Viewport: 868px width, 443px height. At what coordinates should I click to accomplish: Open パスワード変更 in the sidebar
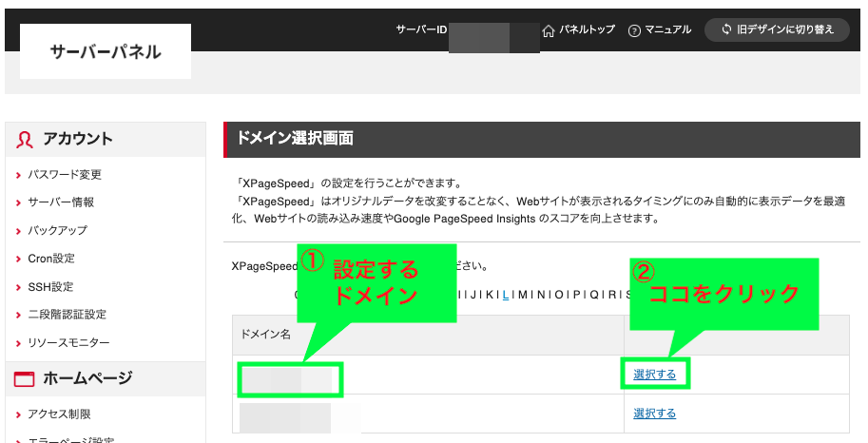click(x=65, y=175)
